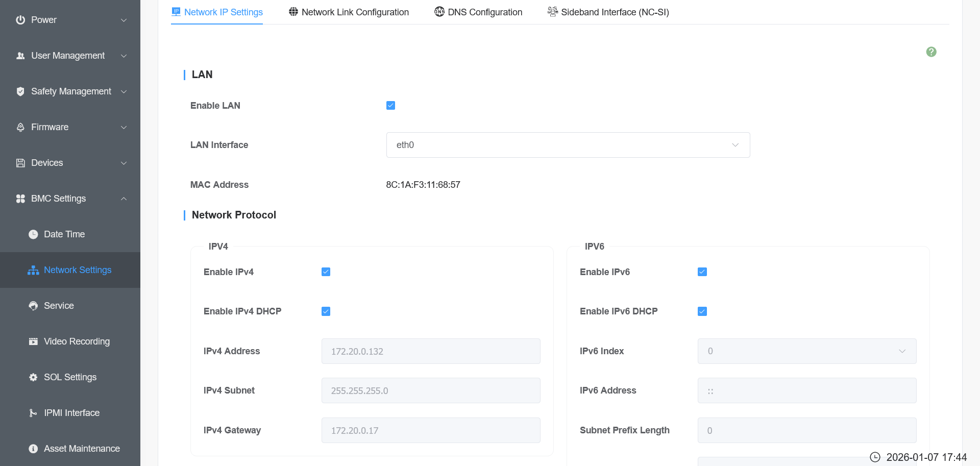Screen dimensions: 980x466
Task: Click the Safety Management shield icon
Action: coord(20,91)
